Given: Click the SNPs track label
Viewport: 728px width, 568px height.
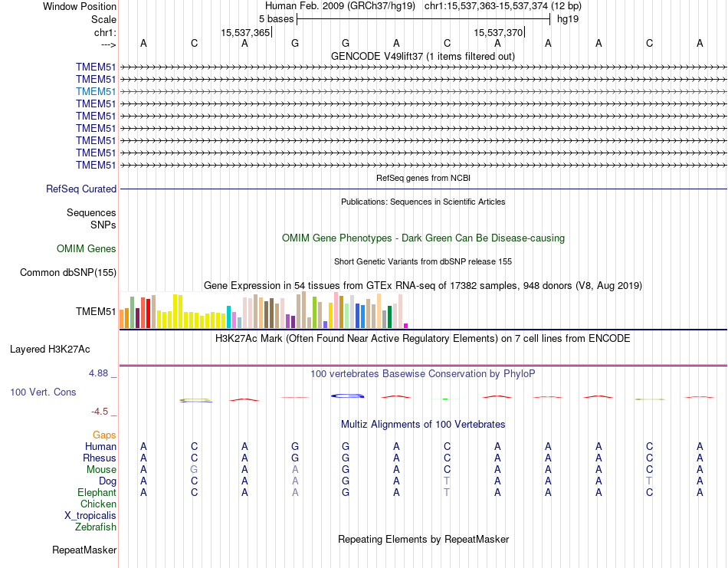Looking at the screenshot, I should pos(103,225).
